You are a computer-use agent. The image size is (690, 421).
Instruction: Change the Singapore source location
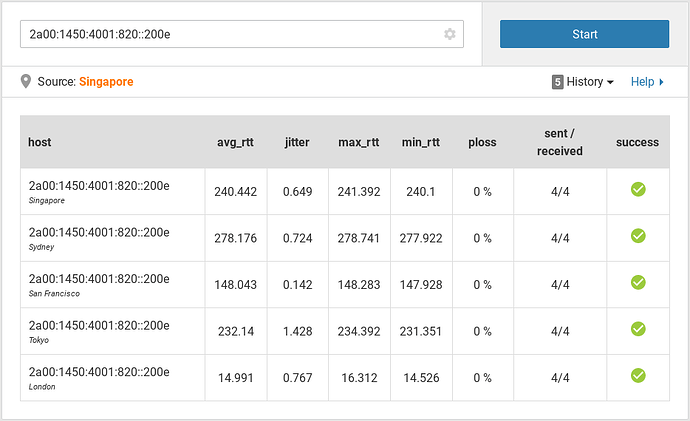(106, 82)
